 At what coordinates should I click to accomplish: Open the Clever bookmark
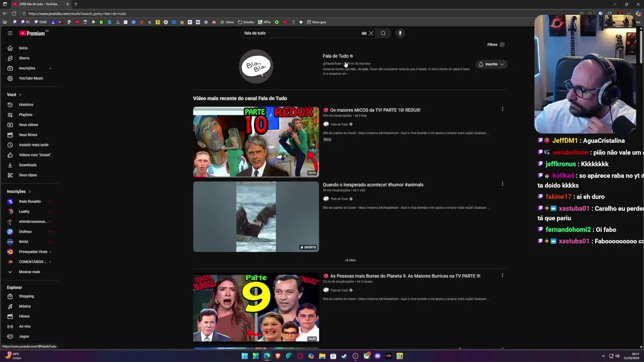point(227,22)
